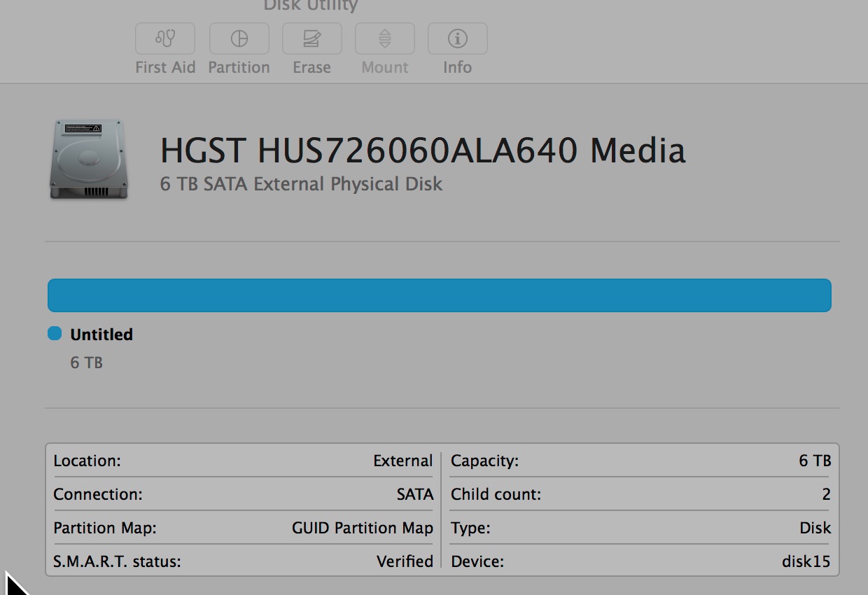
Task: Select the HGST HUS726060ALA640 Media title
Action: [x=423, y=150]
